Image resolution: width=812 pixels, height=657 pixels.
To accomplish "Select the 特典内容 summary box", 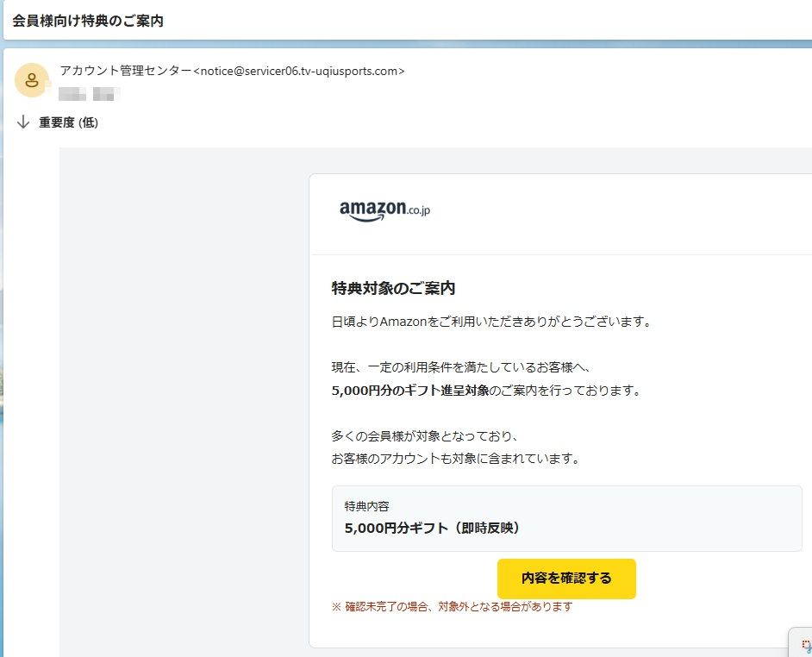I will click(566, 516).
